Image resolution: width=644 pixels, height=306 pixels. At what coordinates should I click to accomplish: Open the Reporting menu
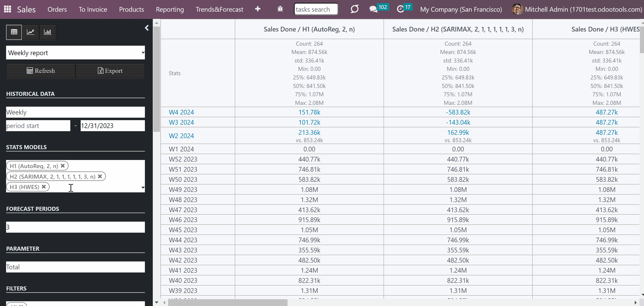pyautogui.click(x=170, y=9)
